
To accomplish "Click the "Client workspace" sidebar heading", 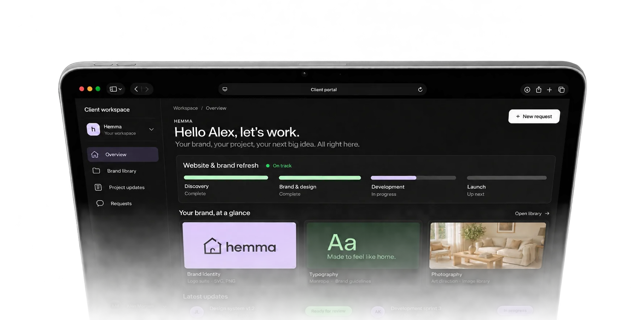I will [107, 110].
